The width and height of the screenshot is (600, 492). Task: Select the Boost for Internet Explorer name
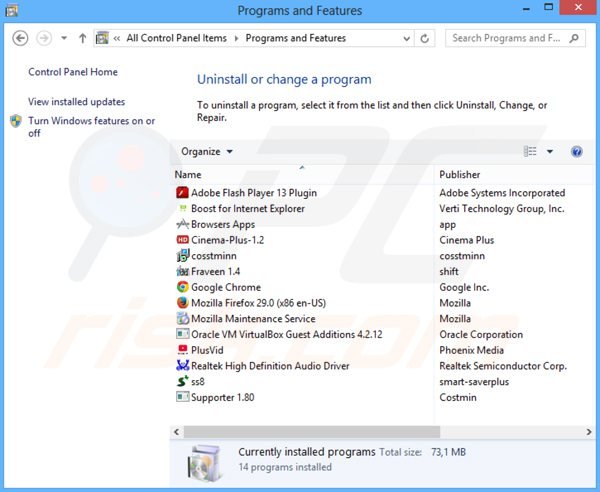point(248,209)
